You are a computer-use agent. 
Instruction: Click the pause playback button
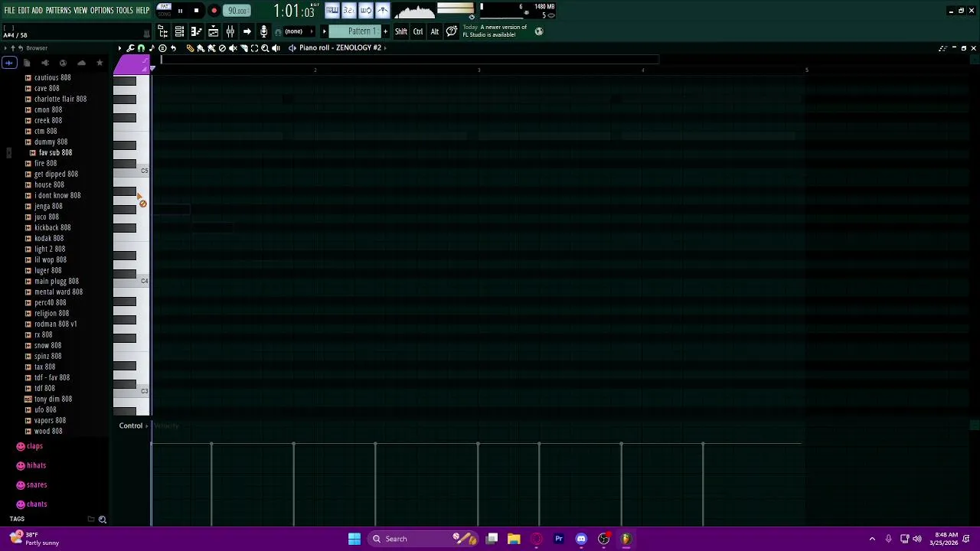pyautogui.click(x=180, y=11)
